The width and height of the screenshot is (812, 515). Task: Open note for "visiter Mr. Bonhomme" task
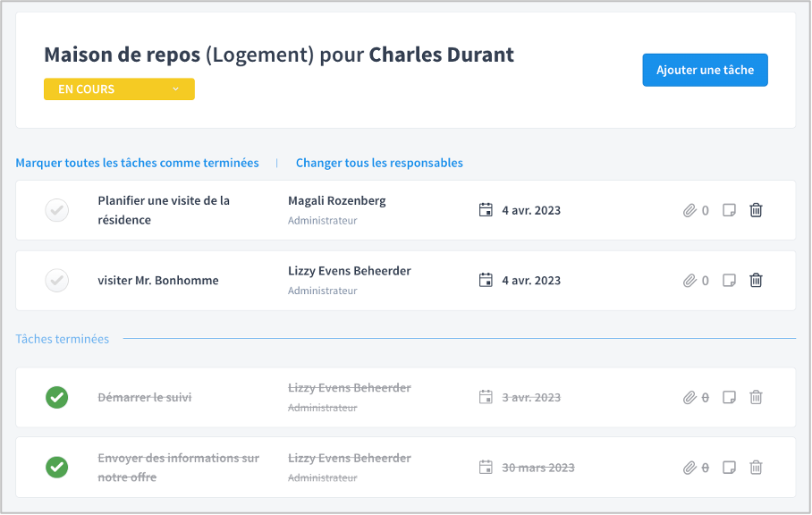click(729, 281)
